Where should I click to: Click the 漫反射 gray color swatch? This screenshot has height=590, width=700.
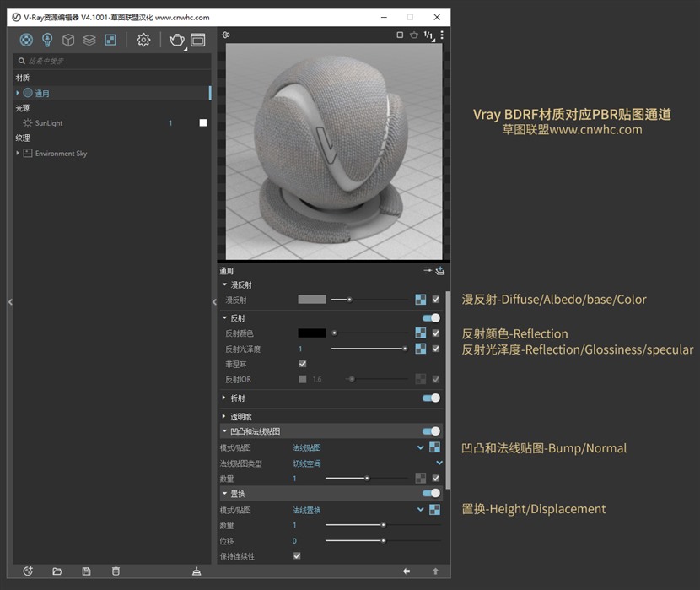[312, 300]
